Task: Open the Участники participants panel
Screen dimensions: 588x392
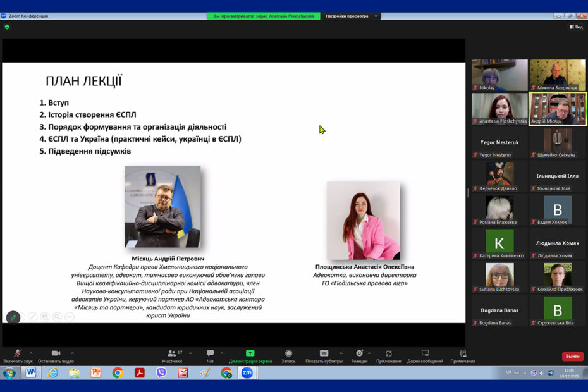Action: click(x=171, y=354)
